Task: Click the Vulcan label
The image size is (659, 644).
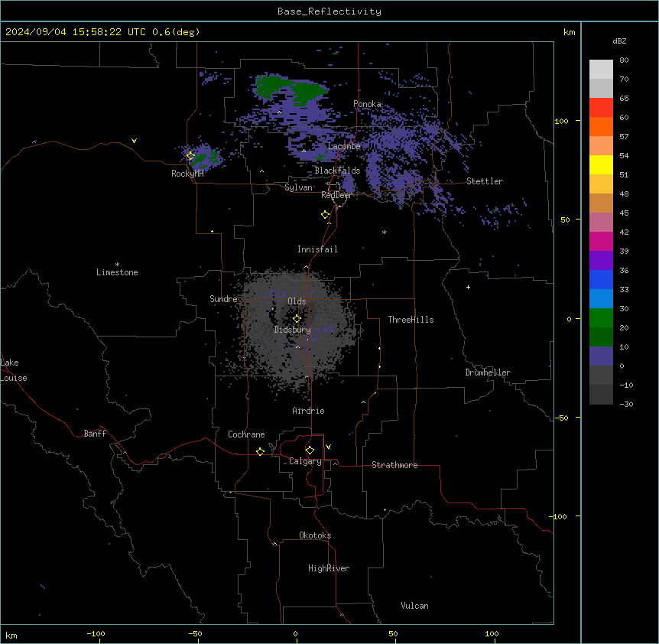Action: (415, 606)
